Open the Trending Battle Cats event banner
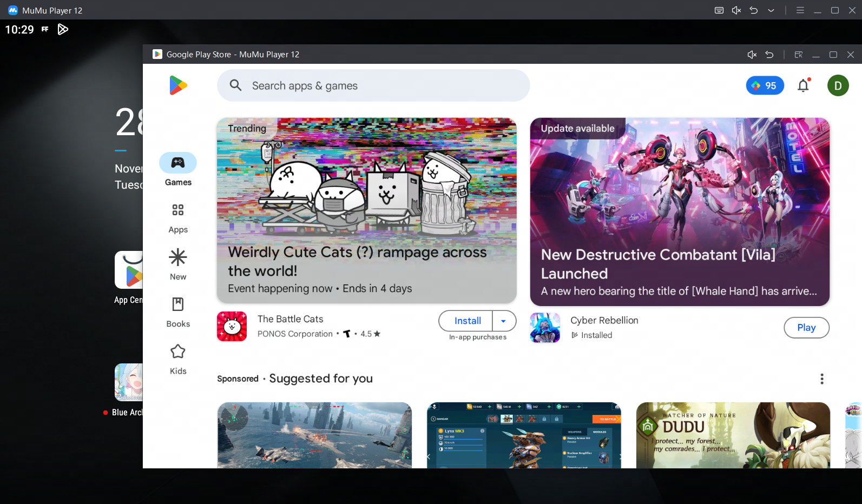Screen dimensions: 862x504 (366, 210)
